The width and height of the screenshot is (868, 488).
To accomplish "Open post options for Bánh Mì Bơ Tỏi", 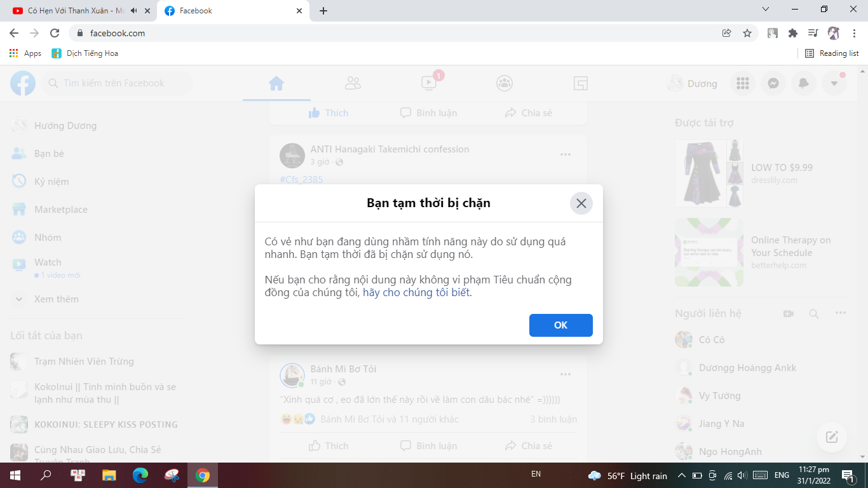I will click(x=565, y=374).
